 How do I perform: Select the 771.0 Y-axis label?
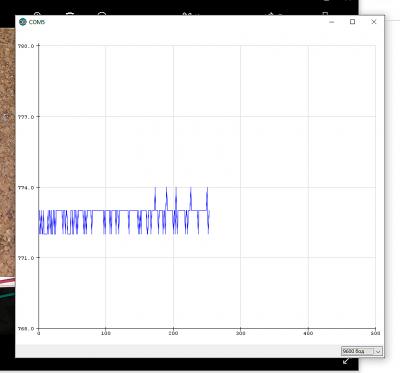point(26,258)
